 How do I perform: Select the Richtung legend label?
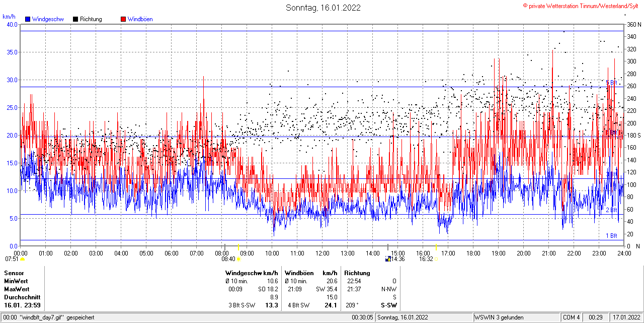coord(91,19)
